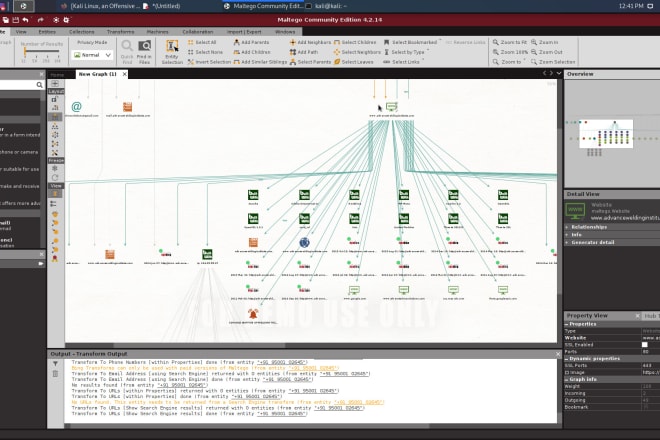Select the email address entity node
The width and height of the screenshot is (660, 440).
(x=76, y=107)
